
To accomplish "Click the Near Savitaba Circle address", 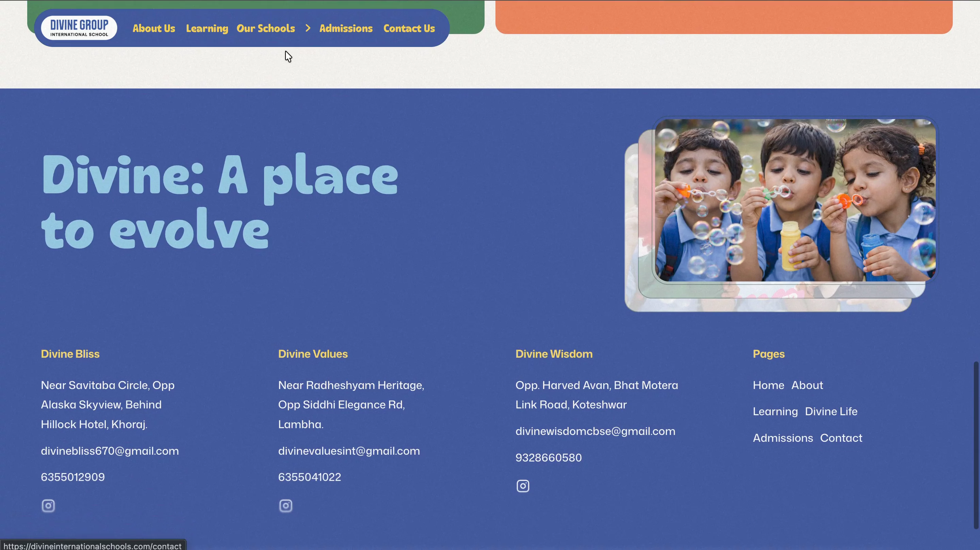I will (x=108, y=405).
